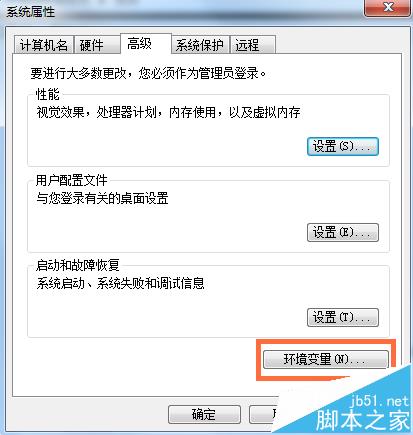
Task: Open performance 设置(S) button
Action: click(343, 146)
